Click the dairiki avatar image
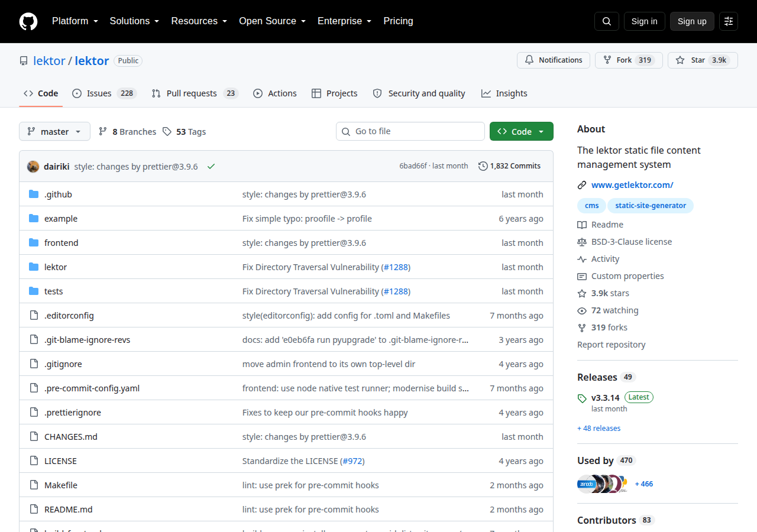 pyautogui.click(x=33, y=166)
